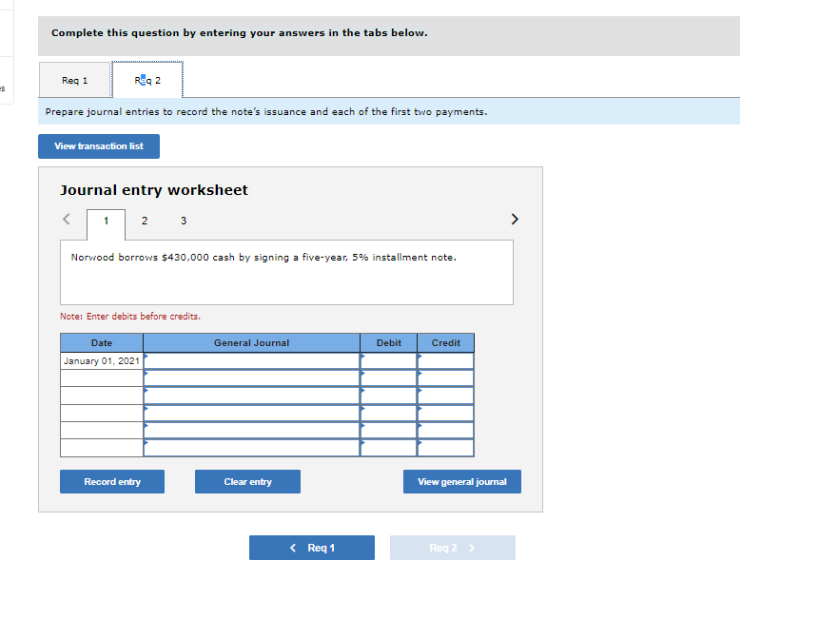Click the Norwood borrows $430,000 transaction description
The height and width of the screenshot is (638, 840).
coord(264,258)
